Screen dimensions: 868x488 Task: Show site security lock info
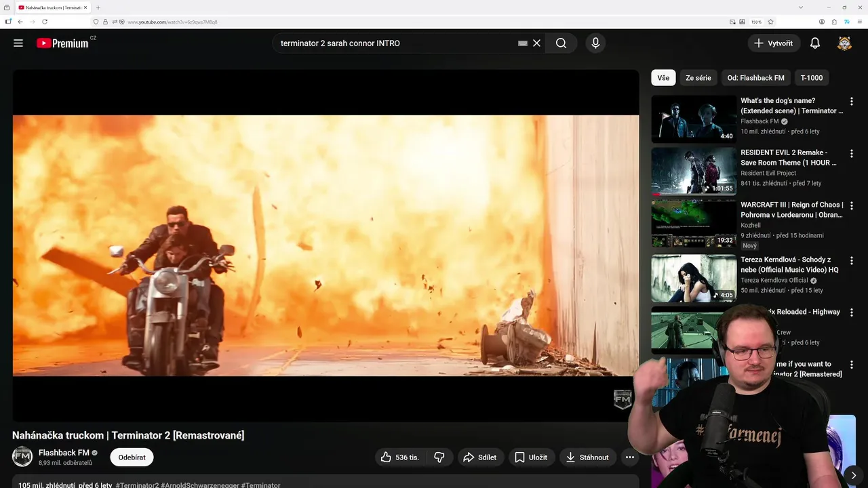[x=105, y=22]
